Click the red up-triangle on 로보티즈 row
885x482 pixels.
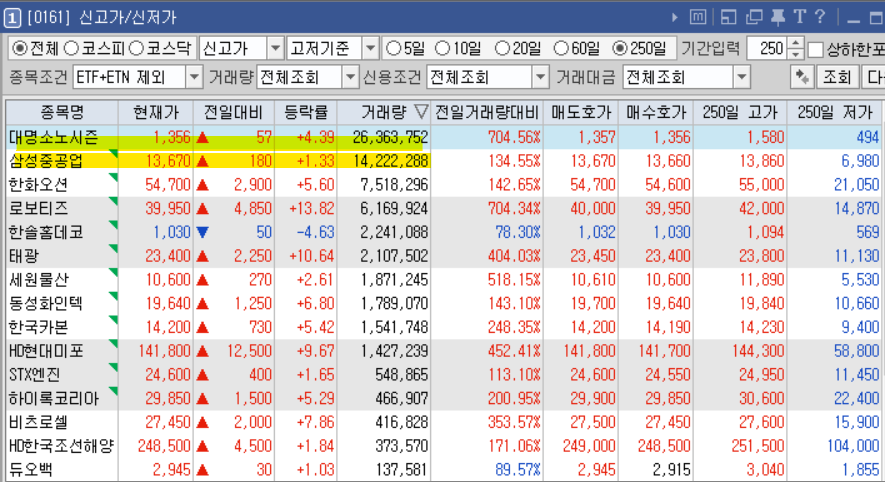pos(203,208)
